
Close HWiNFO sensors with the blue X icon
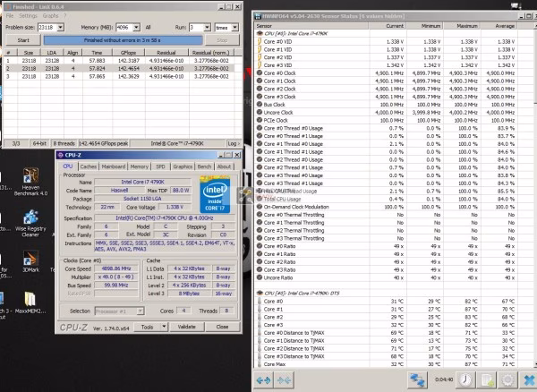(529, 380)
